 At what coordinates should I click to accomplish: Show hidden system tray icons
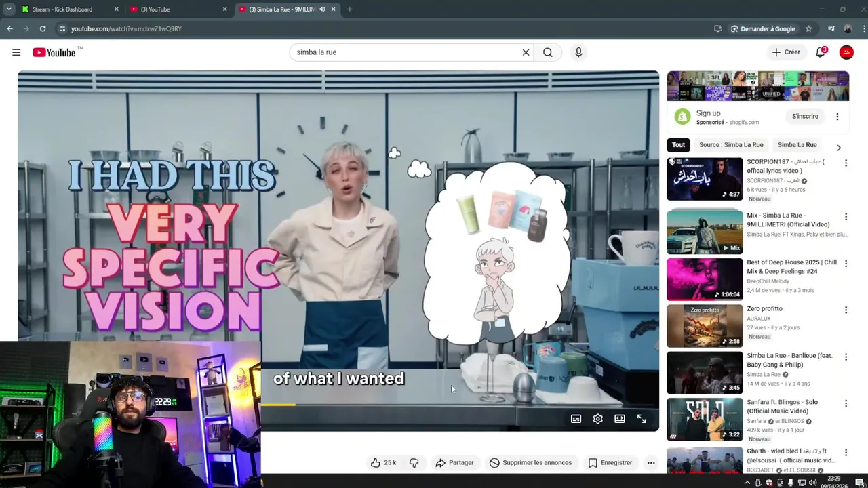click(x=747, y=483)
